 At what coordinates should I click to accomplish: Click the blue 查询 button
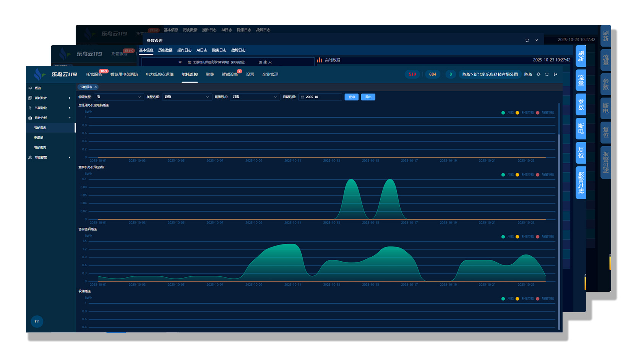(351, 97)
